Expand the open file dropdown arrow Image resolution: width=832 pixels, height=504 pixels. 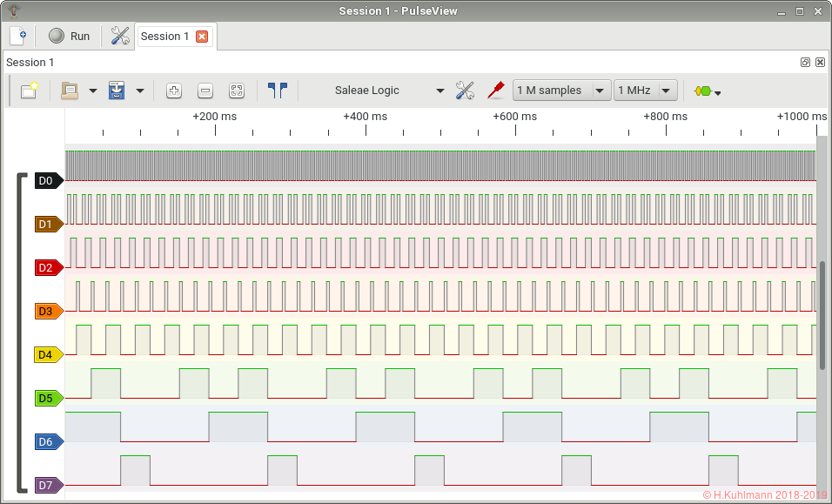pos(92,91)
